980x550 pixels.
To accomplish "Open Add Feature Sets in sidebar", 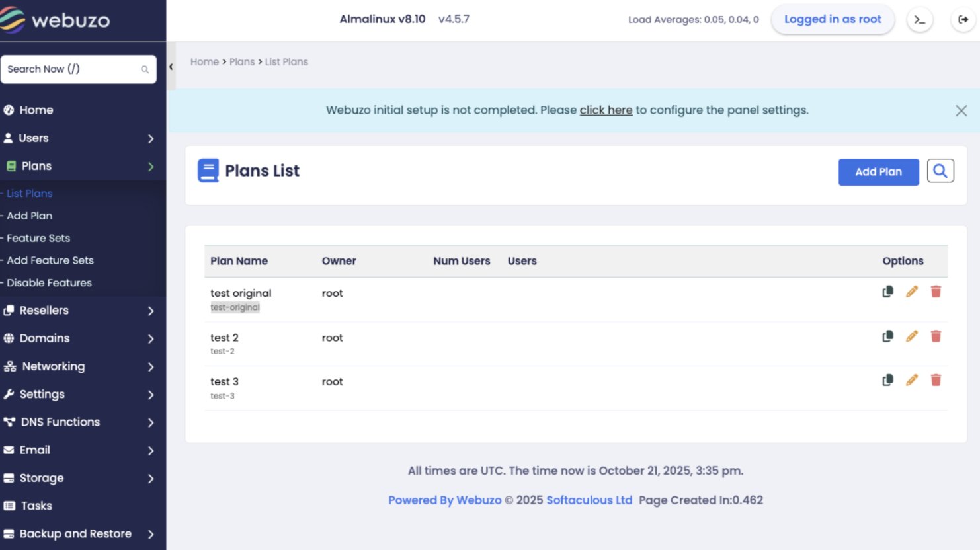I will point(50,260).
